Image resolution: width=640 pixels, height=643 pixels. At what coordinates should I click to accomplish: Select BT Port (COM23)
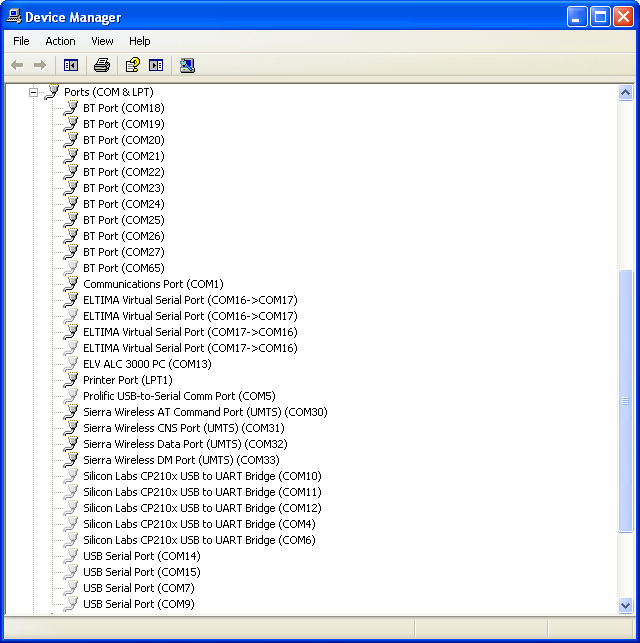coord(124,188)
